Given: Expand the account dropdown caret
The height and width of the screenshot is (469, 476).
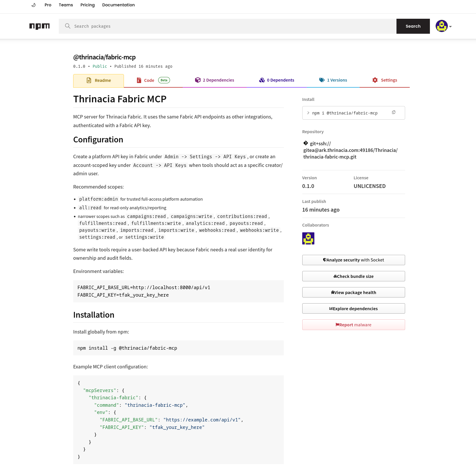Looking at the screenshot, I should [450, 27].
